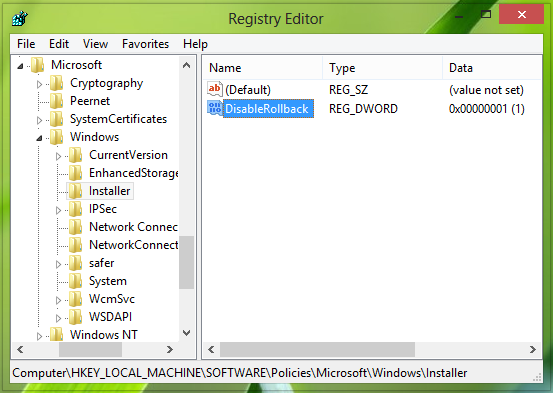Expand the Windows NT key
Image resolution: width=553 pixels, height=393 pixels.
(x=39, y=336)
